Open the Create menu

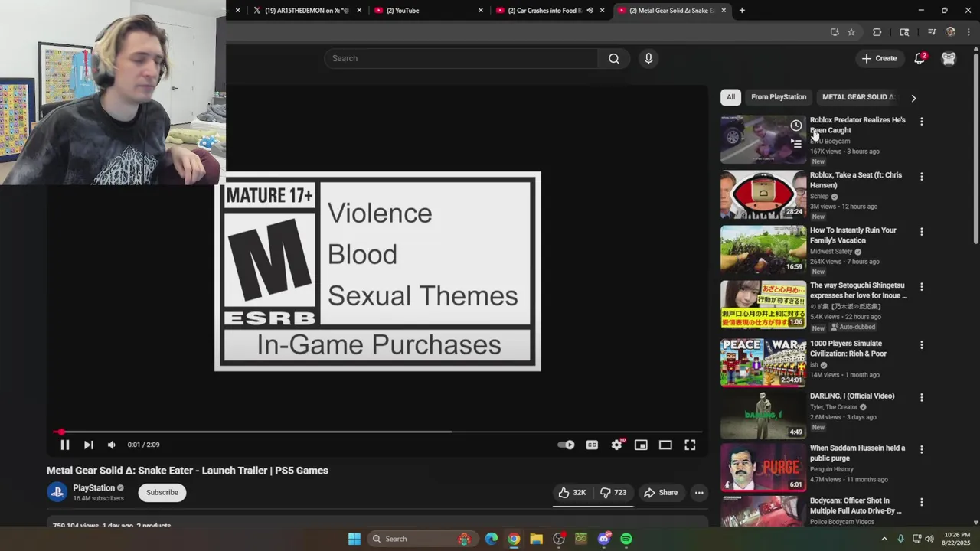pos(879,58)
